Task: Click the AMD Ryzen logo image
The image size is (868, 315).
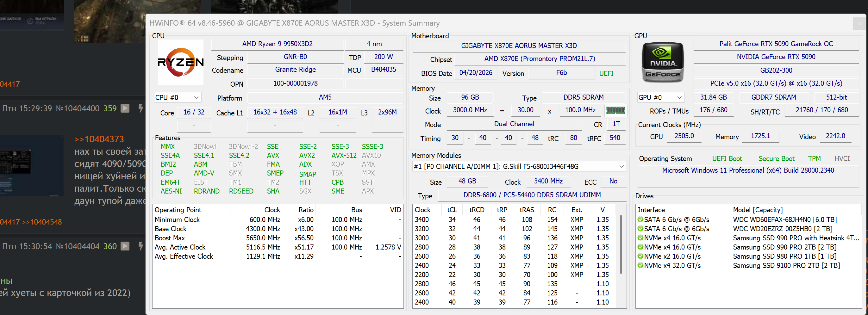Action: point(181,62)
